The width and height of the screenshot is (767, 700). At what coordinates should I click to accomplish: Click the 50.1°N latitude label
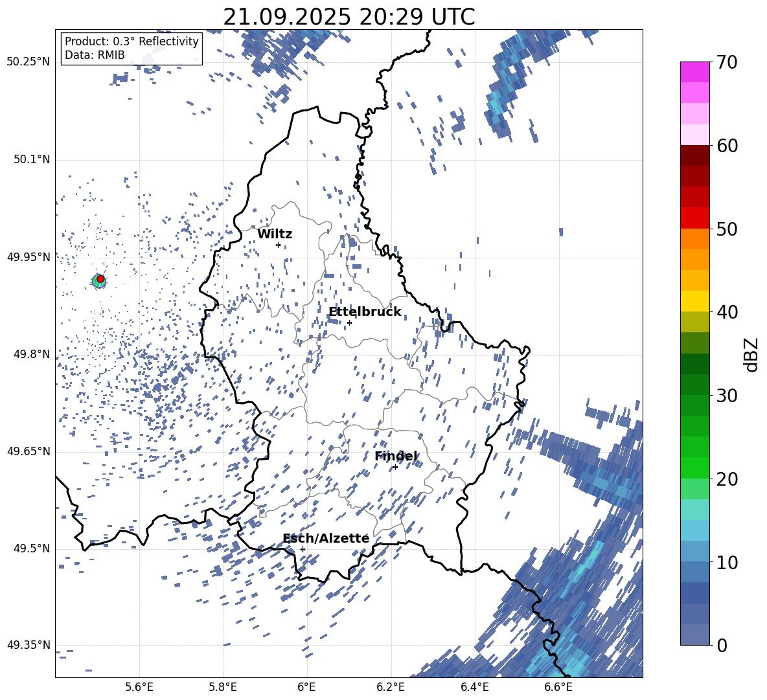[32, 159]
